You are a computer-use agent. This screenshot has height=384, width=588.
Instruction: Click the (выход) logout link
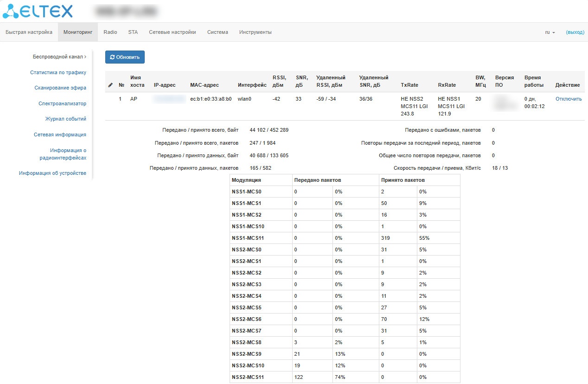tap(575, 32)
